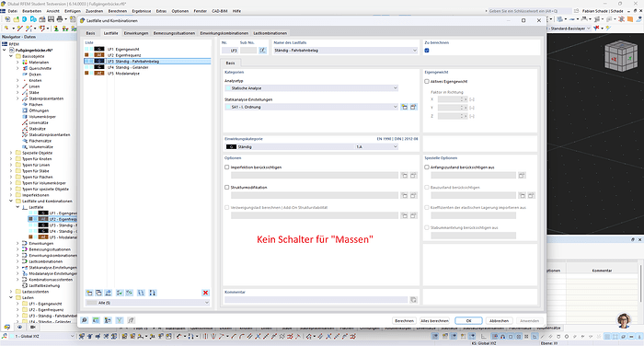
Task: Enable Imperfektion berücksichtigen checkbox
Action: pyautogui.click(x=226, y=167)
